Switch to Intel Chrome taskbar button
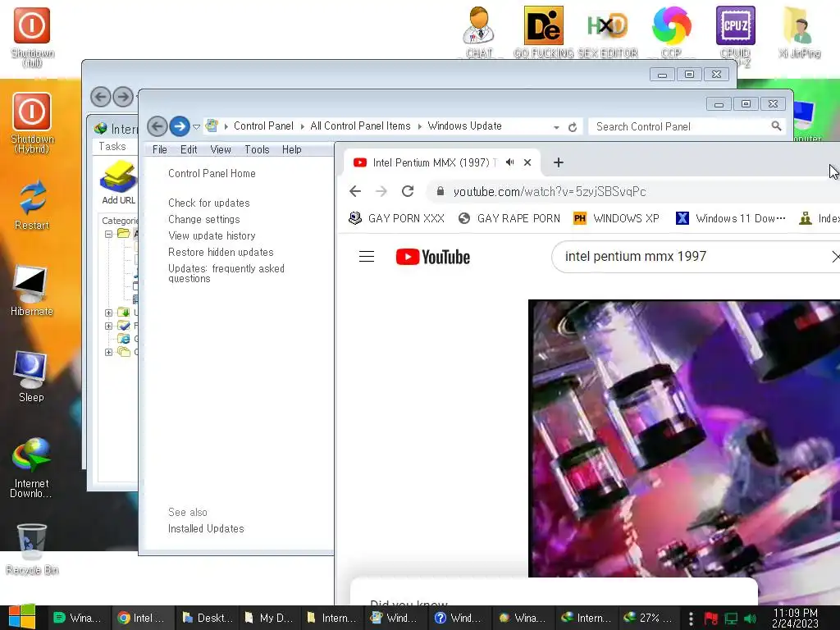The image size is (840, 630). pos(142,618)
